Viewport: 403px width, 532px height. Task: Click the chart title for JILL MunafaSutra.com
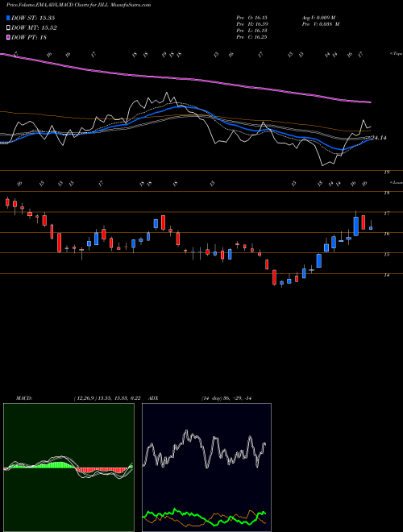(79, 5)
